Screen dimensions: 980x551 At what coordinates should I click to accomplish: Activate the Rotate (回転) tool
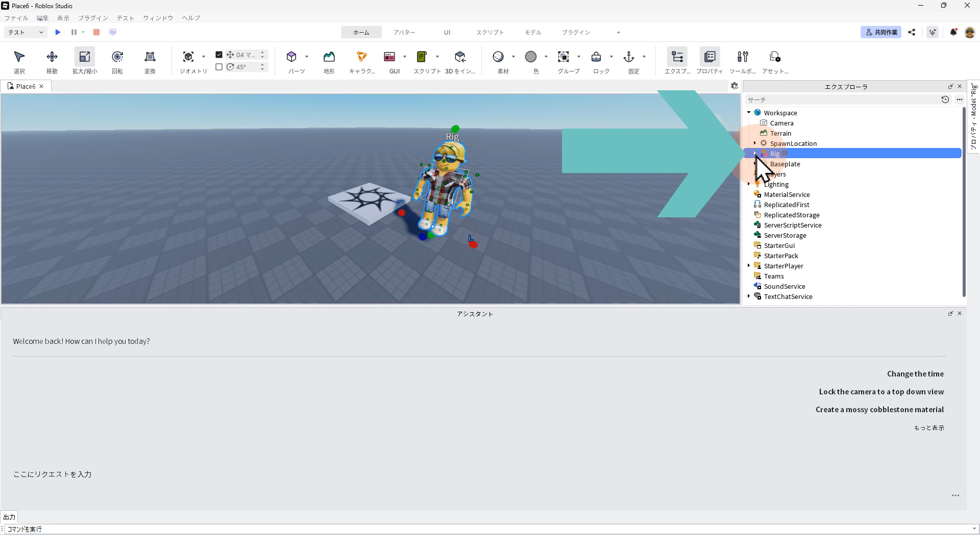point(117,57)
